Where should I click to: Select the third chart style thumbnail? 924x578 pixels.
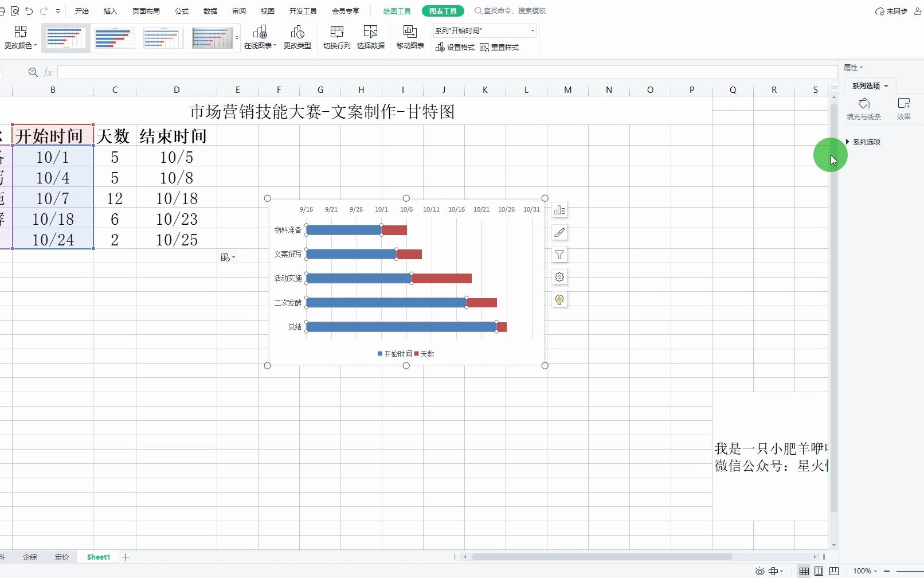click(x=163, y=38)
